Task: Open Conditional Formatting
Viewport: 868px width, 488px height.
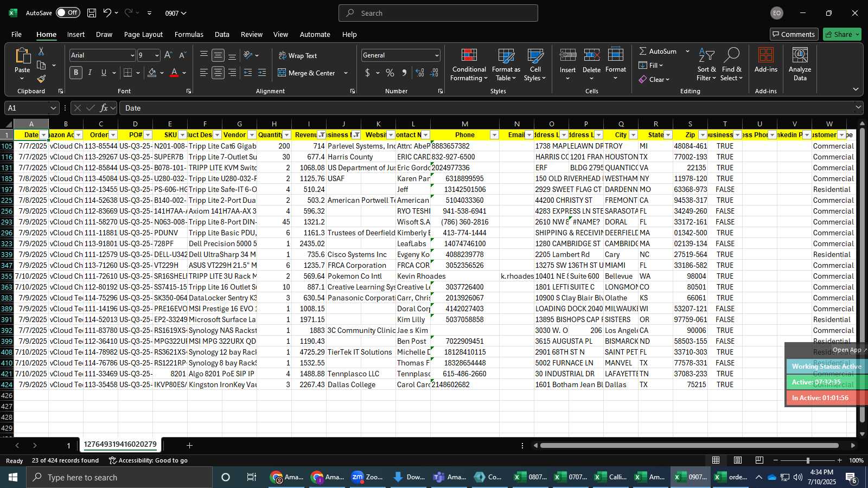Action: (469, 65)
